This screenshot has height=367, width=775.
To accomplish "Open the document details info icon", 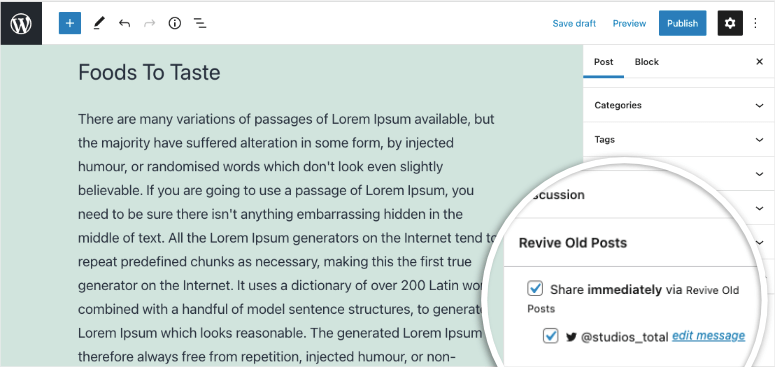I will 174,23.
